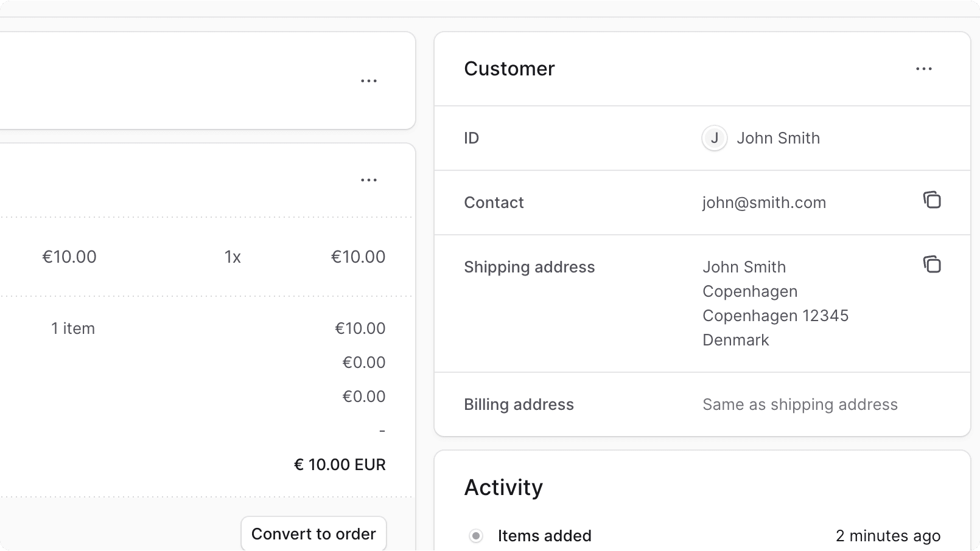This screenshot has height=551, width=980.
Task: Click the customer avatar next to John Smith
Action: (715, 138)
